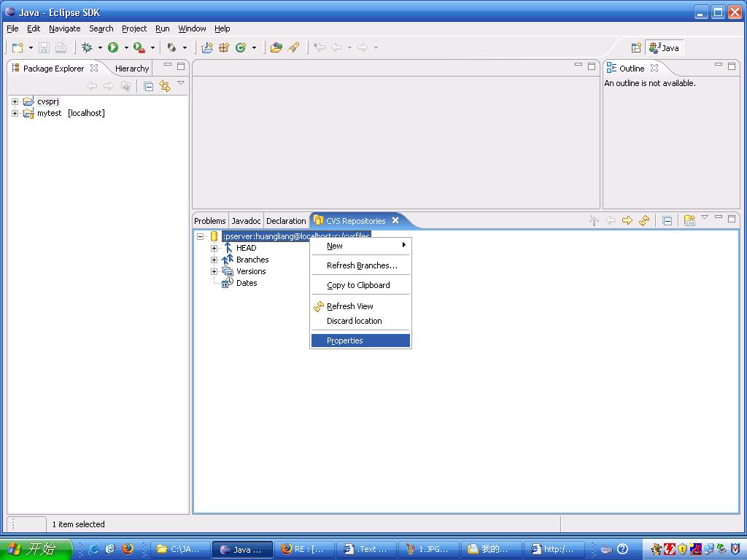Screen dimensions: 747x560
Task: Maximize the Outline view
Action: click(x=732, y=66)
